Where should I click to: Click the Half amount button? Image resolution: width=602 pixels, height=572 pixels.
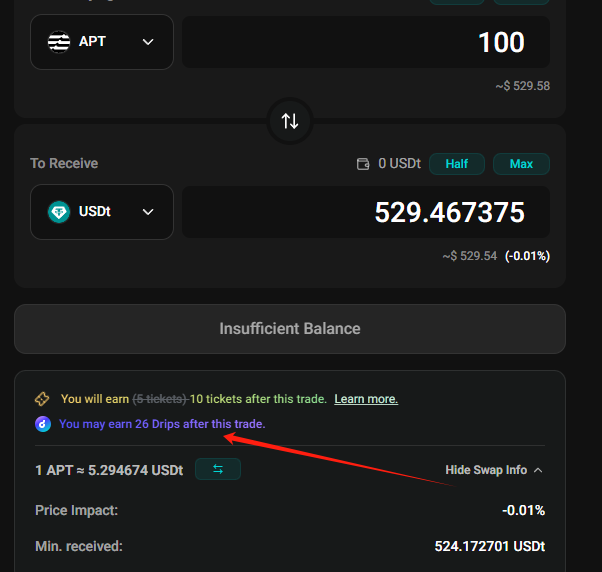click(457, 164)
